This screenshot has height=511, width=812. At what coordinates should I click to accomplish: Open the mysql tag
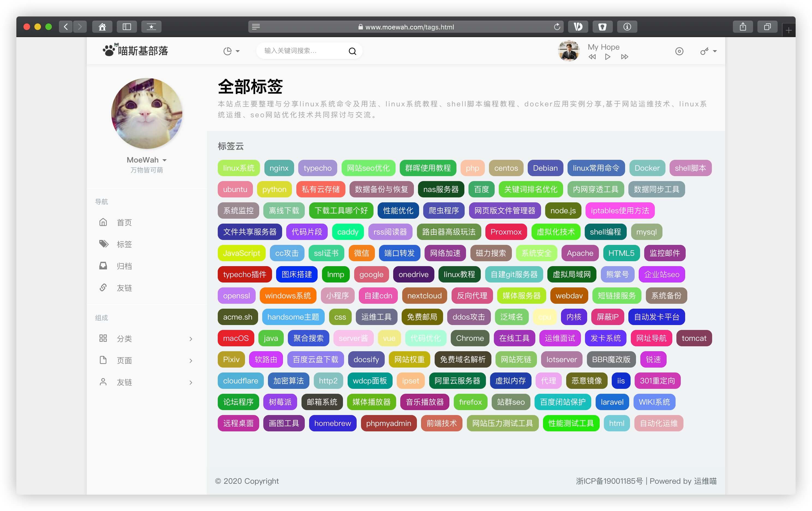pyautogui.click(x=646, y=232)
